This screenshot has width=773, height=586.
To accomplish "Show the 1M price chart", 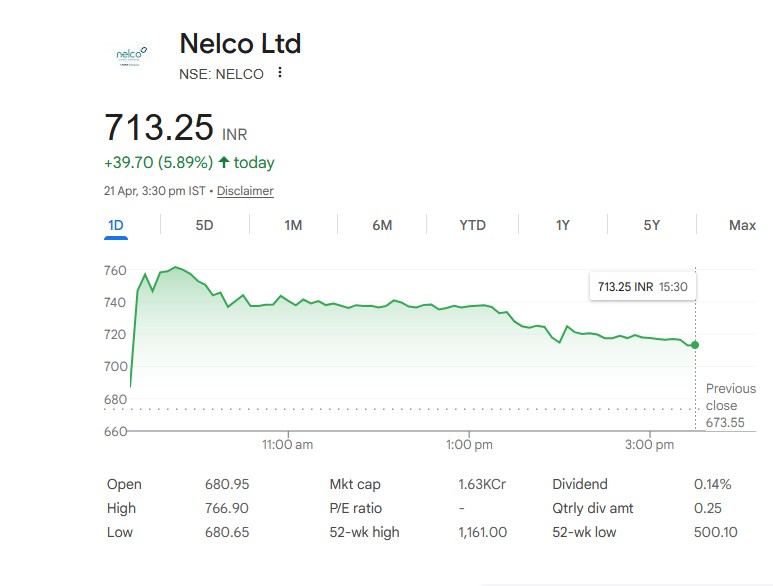I will (x=293, y=225).
